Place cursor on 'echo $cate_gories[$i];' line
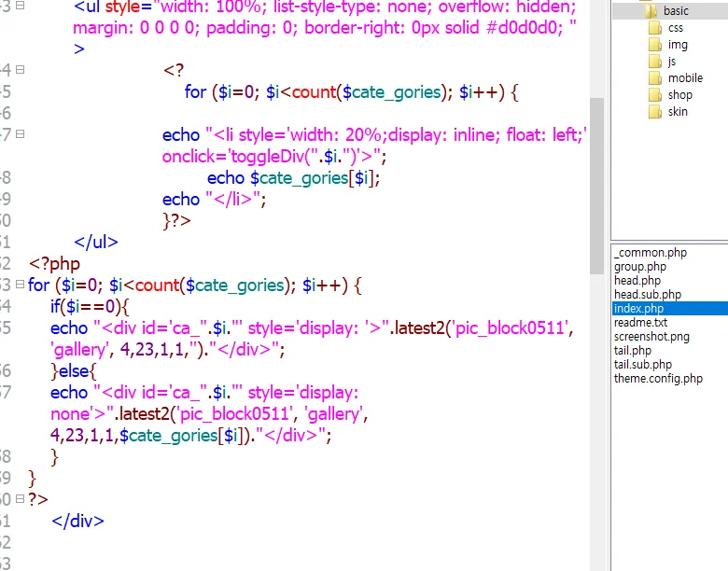 (293, 178)
